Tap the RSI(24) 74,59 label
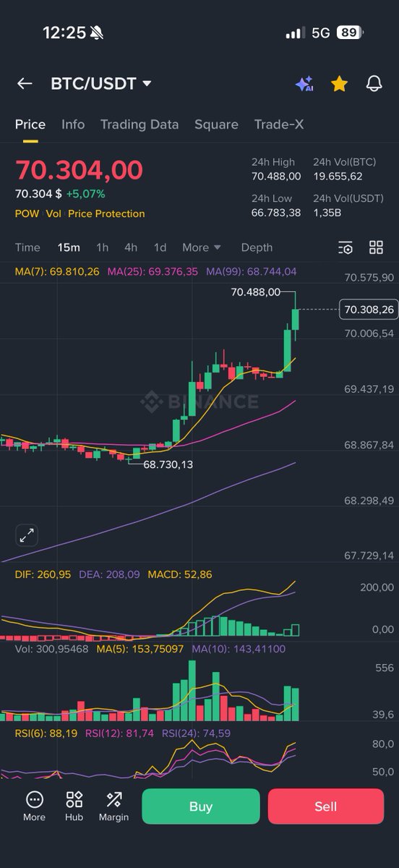 196,733
